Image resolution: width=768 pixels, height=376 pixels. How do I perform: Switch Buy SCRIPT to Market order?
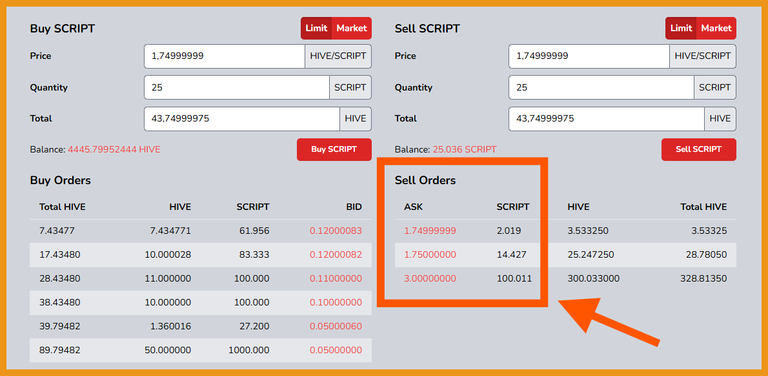pyautogui.click(x=352, y=28)
